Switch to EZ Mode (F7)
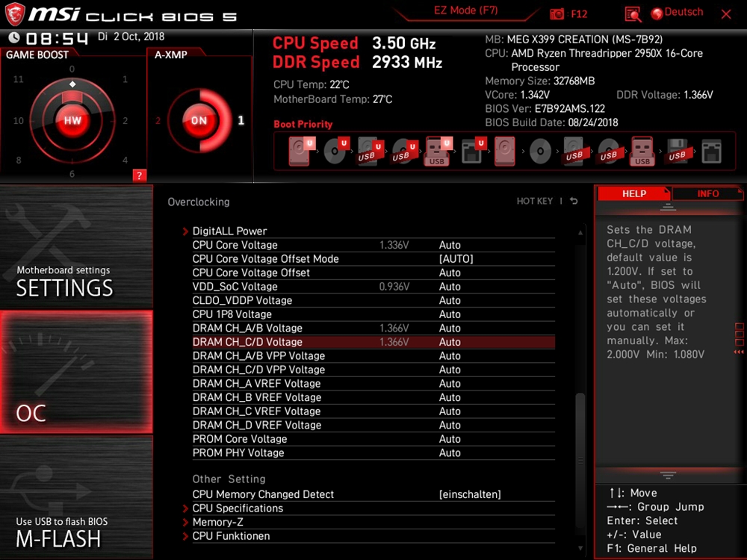The height and width of the screenshot is (560, 747). pos(465,10)
